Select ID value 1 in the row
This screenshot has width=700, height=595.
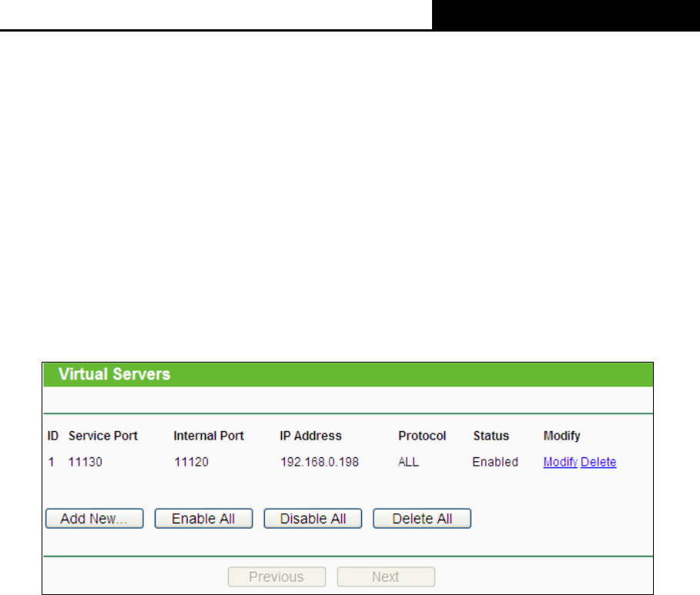click(x=52, y=462)
